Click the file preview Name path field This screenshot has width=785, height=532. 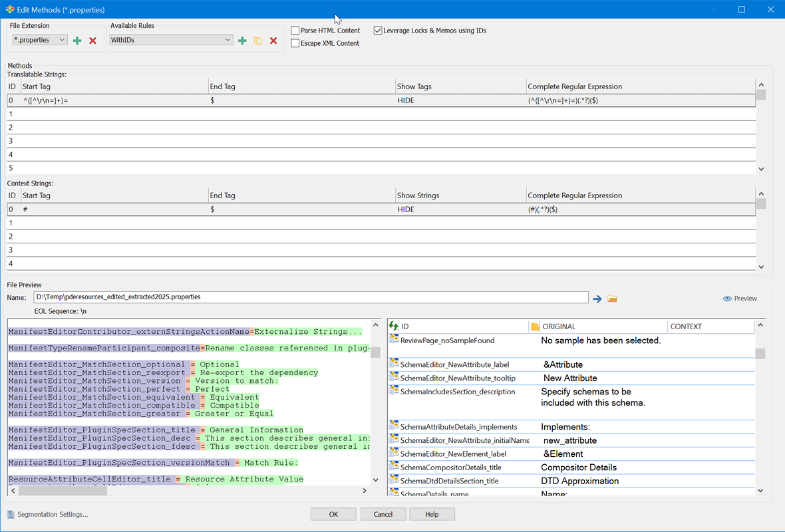pos(311,297)
